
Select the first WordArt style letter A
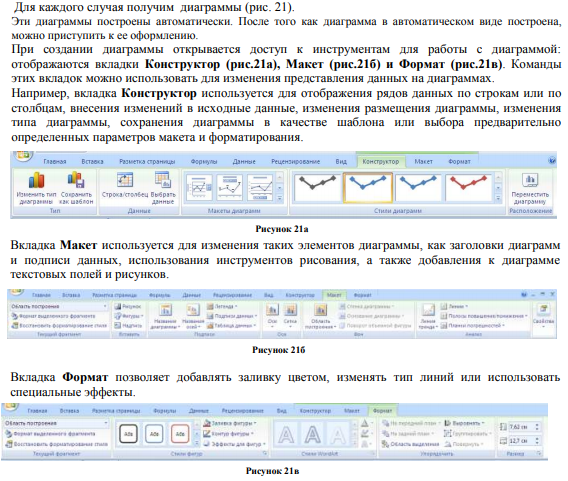[x=286, y=435]
